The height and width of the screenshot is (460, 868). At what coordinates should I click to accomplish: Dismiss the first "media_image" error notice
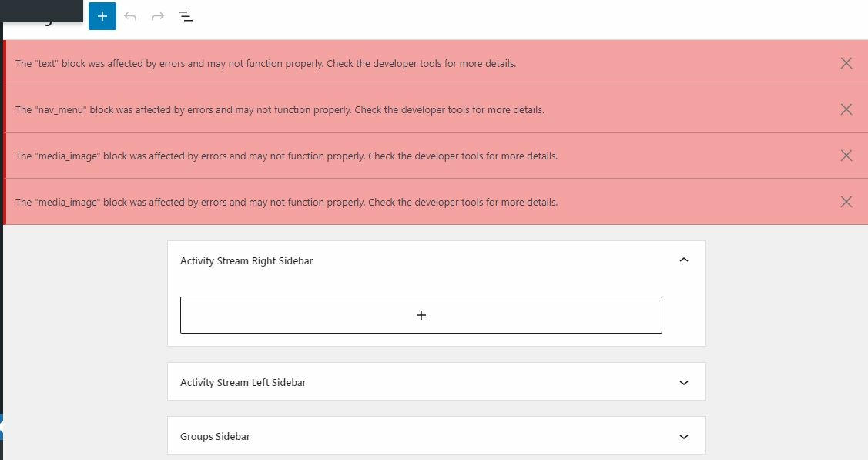(846, 156)
